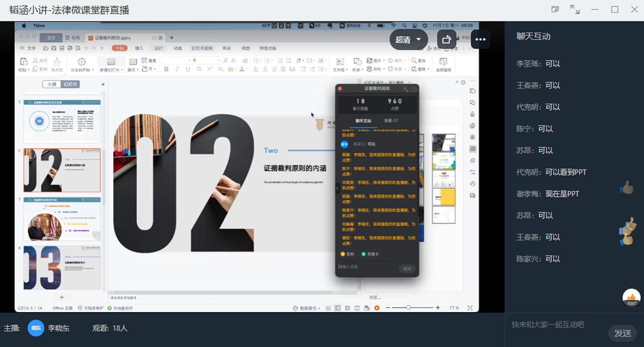Select slide 8 thumbnail with 03
The width and height of the screenshot is (644, 347).
[x=62, y=267]
